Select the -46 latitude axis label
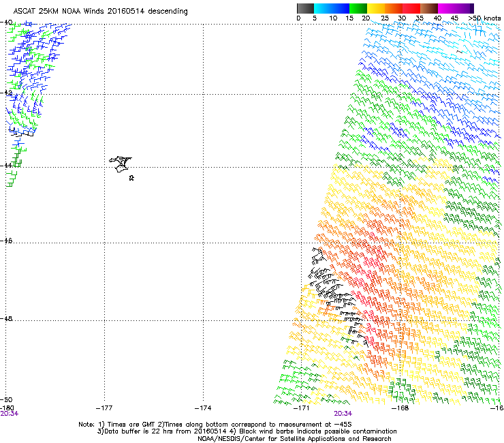 (6, 241)
